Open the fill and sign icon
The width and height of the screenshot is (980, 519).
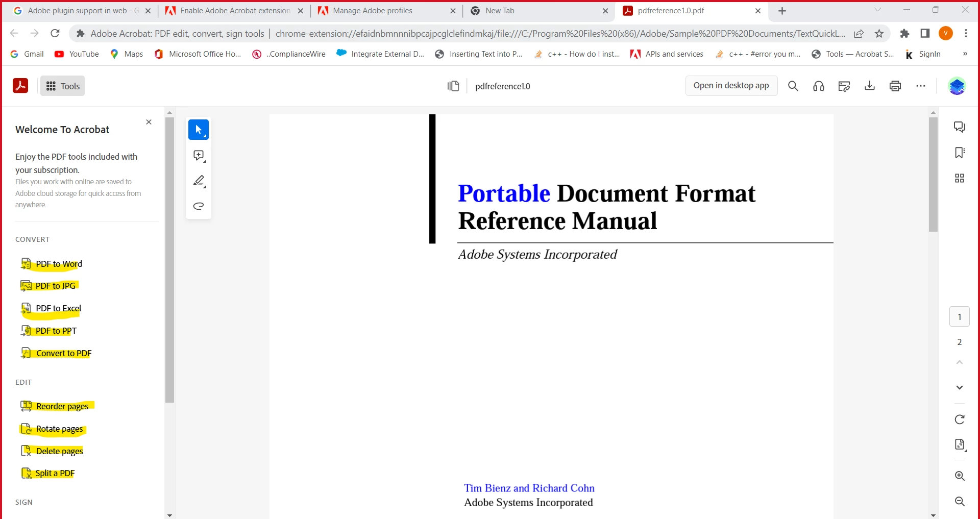click(x=844, y=86)
